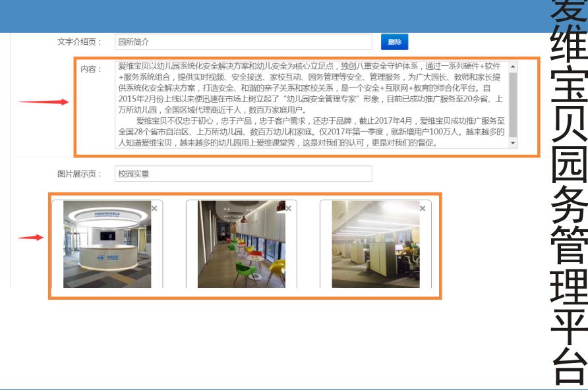This screenshot has width=588, height=390.
Task: Remove the reception desk photo
Action: 154,208
